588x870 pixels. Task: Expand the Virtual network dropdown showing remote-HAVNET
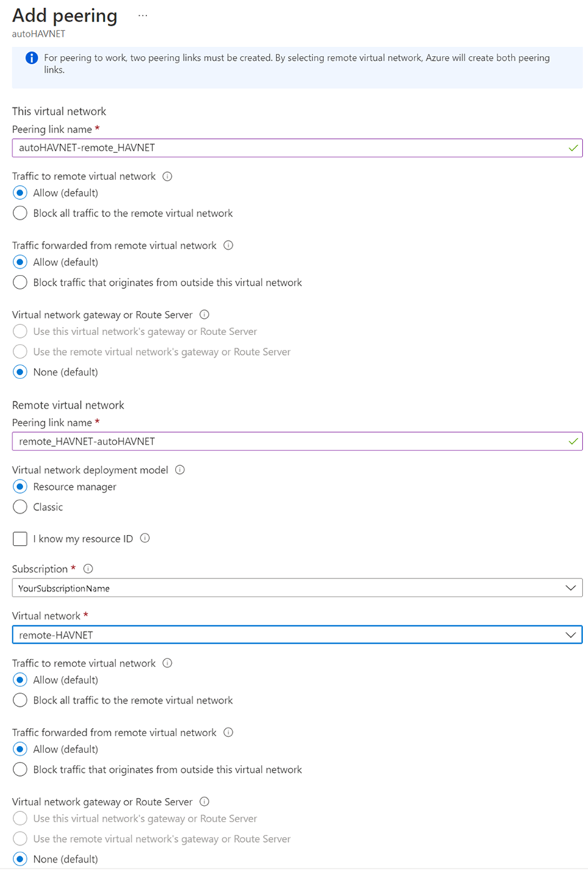[x=297, y=635]
